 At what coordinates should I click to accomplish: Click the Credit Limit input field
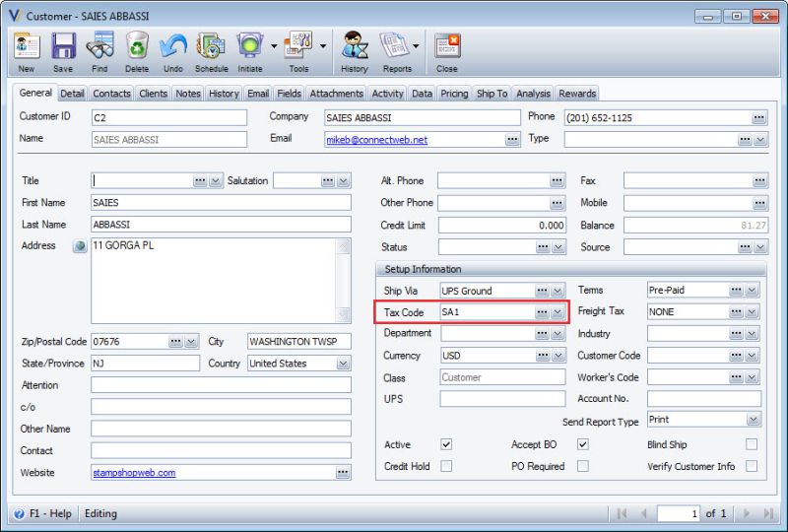tap(502, 226)
